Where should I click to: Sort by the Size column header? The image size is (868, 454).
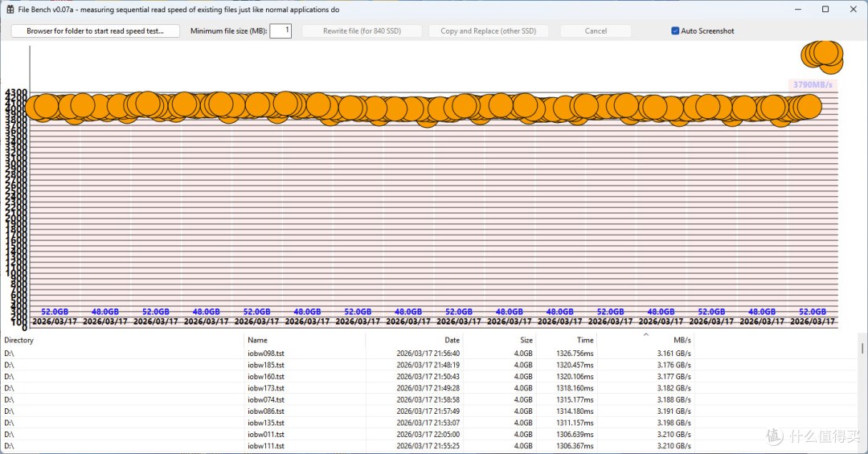499,340
